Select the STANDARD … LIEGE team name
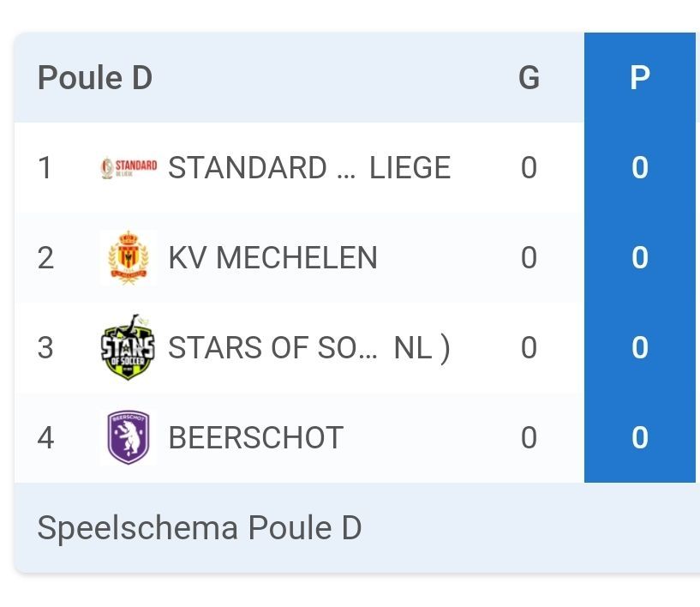 308,167
